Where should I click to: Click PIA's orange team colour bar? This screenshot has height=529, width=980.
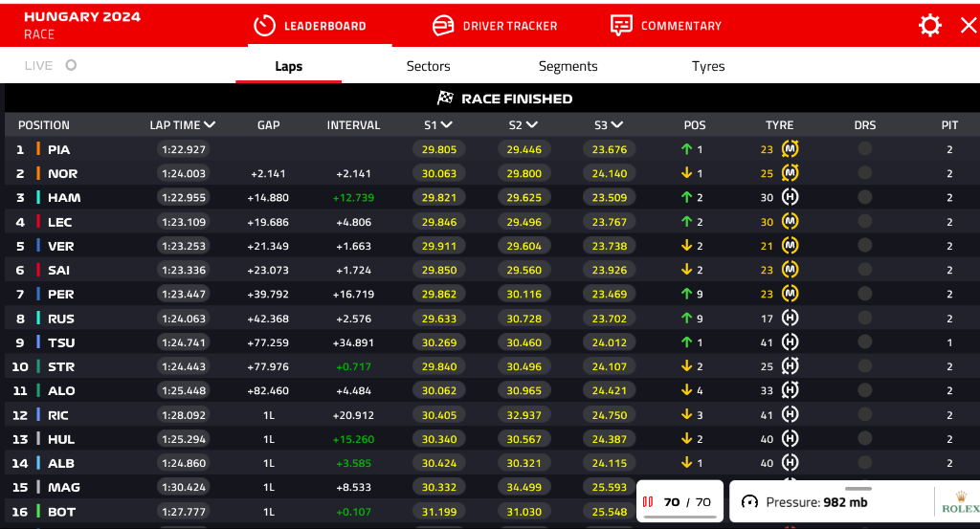click(38, 148)
